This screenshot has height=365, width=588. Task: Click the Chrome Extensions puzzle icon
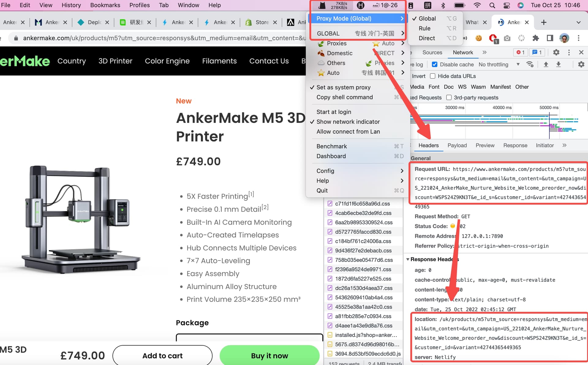tap(535, 38)
